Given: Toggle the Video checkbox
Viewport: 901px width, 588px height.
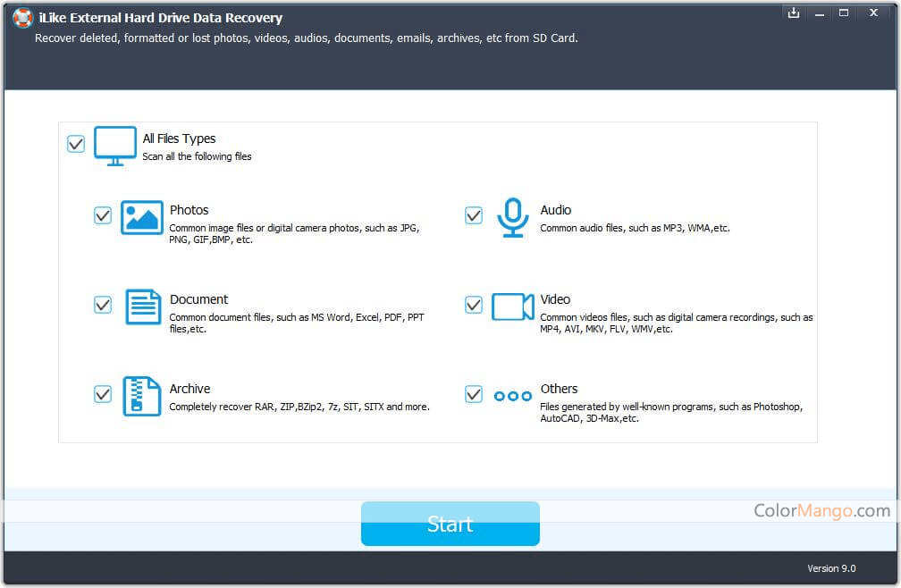Looking at the screenshot, I should tap(474, 305).
